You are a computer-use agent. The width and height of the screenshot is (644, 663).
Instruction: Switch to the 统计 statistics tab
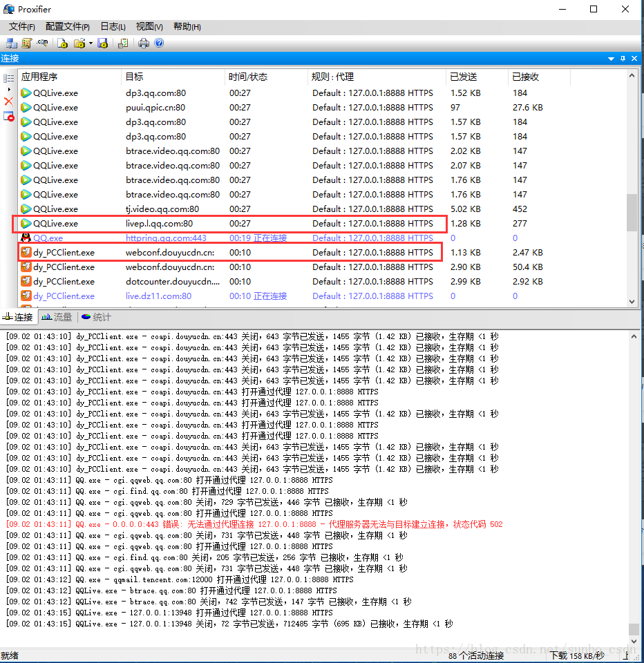point(97,317)
